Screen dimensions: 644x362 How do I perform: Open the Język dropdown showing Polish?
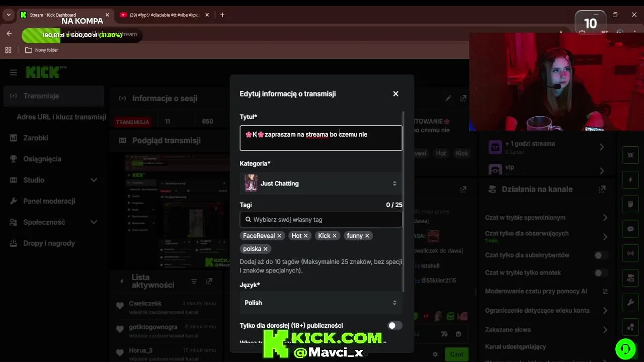321,303
